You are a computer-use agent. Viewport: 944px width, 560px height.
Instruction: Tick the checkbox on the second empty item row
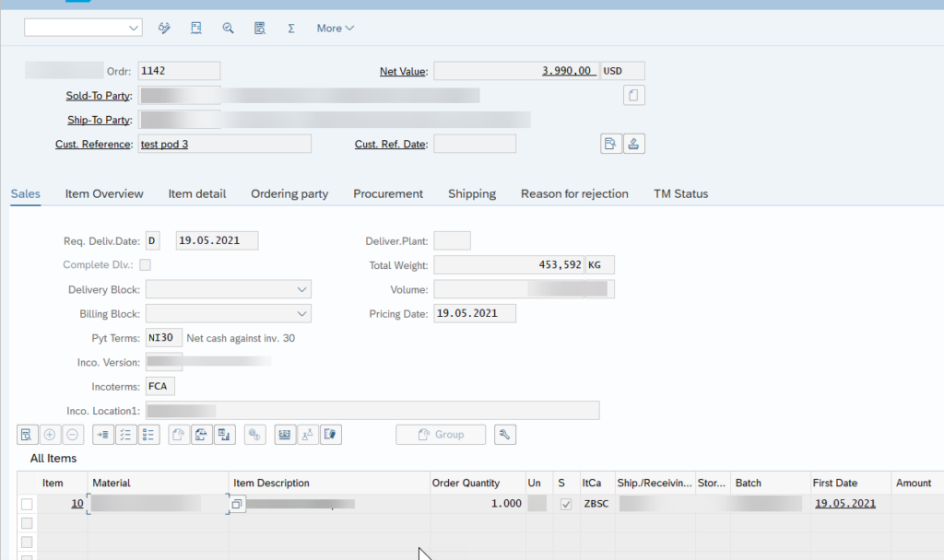(x=27, y=542)
